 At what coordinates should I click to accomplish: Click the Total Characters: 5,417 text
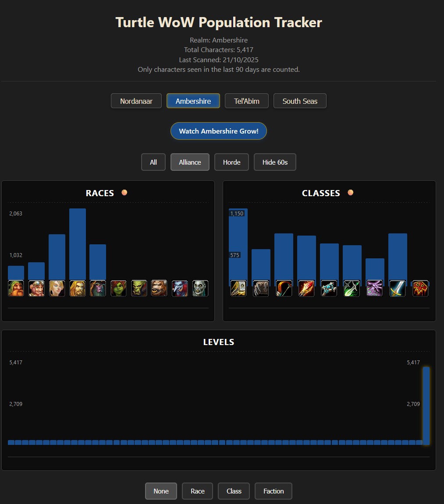[x=218, y=50]
